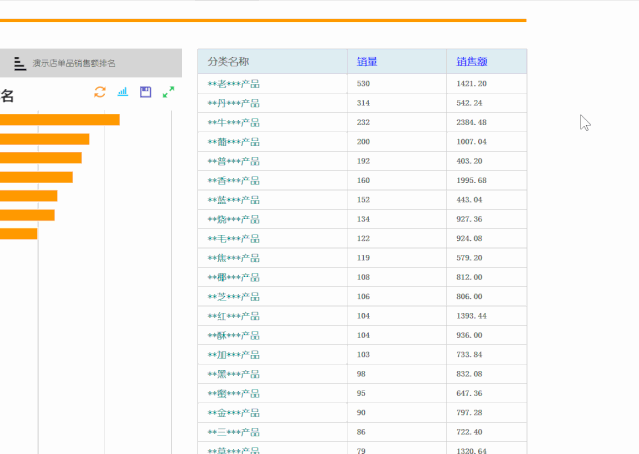Click the **金***产品 product name
The image size is (639, 454).
(233, 412)
